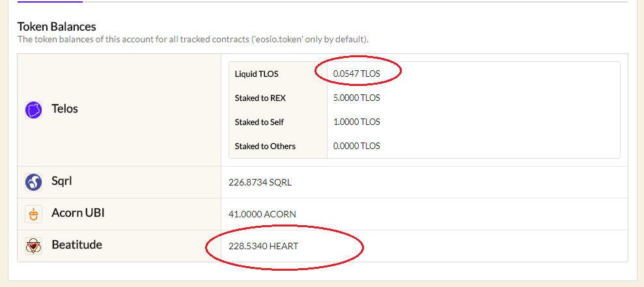Screen dimensions: 644x287
Task: Click the active tab underline indicator
Action: [50, 2]
